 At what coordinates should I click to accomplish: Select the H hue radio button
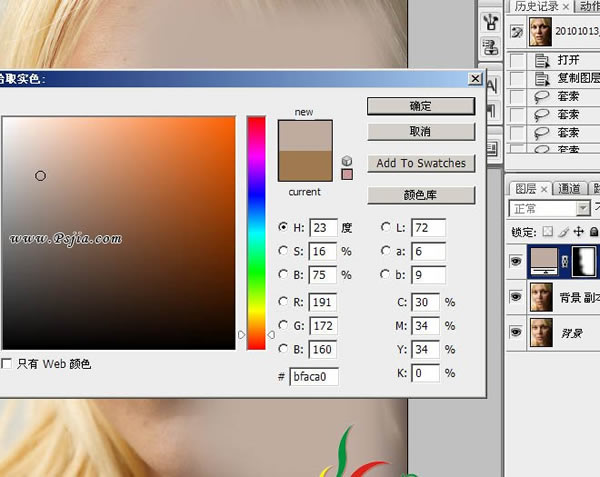(x=283, y=227)
